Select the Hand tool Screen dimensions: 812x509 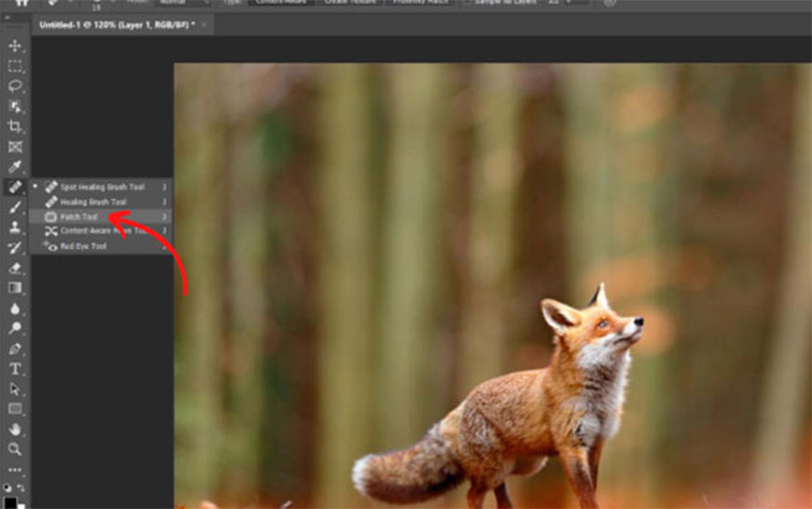(x=15, y=429)
